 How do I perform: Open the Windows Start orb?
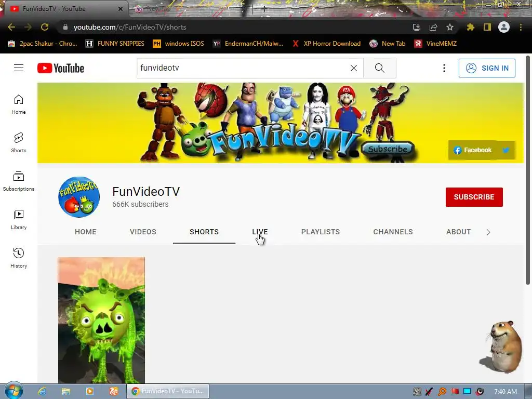[x=14, y=391]
